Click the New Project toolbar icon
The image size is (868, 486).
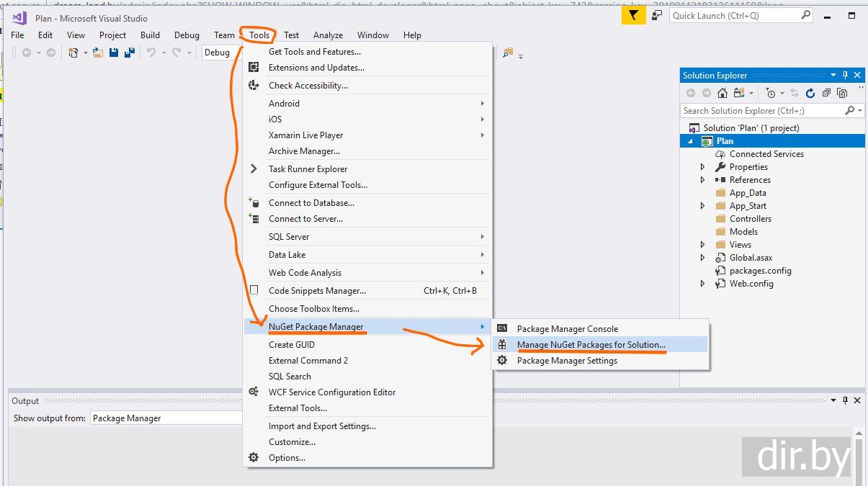point(73,53)
